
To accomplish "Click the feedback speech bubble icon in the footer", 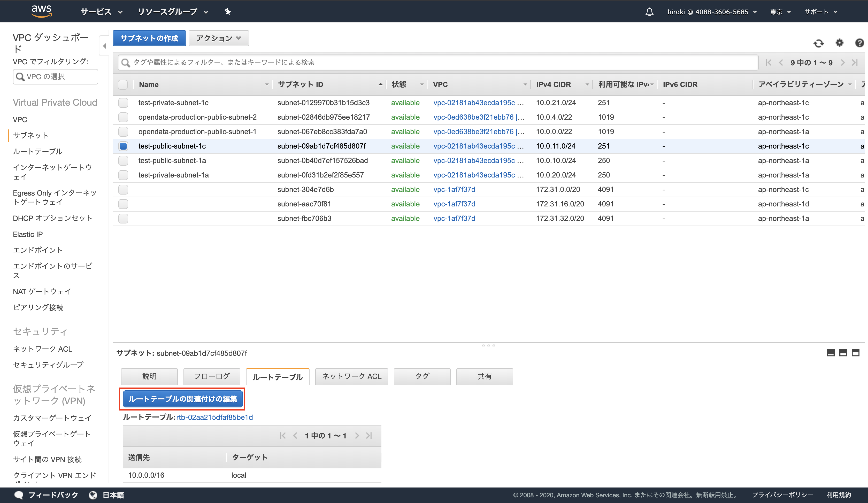I will [x=20, y=495].
